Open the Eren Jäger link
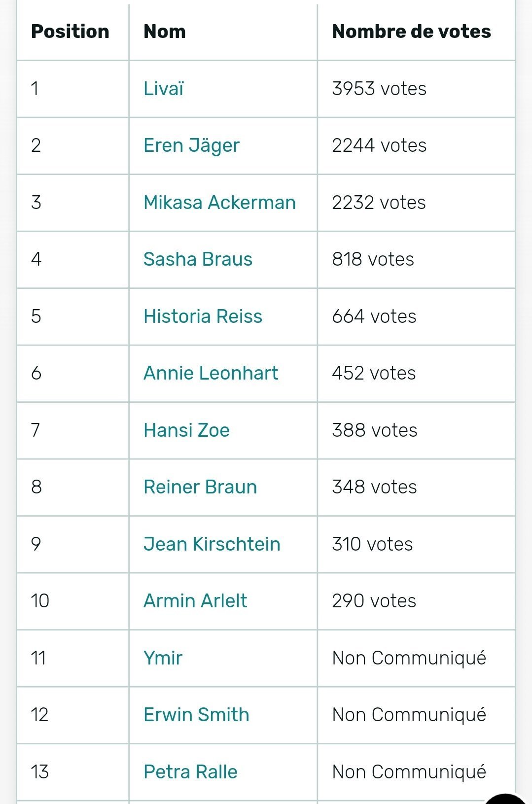 (191, 145)
